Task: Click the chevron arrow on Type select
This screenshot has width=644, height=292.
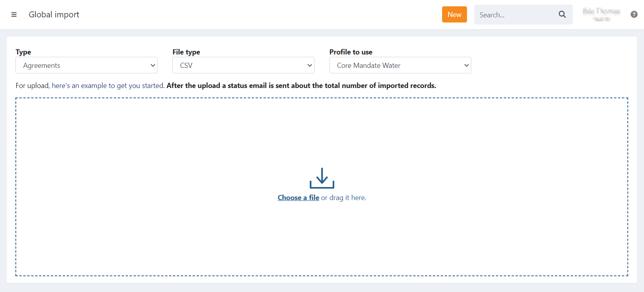Action: [x=153, y=66]
